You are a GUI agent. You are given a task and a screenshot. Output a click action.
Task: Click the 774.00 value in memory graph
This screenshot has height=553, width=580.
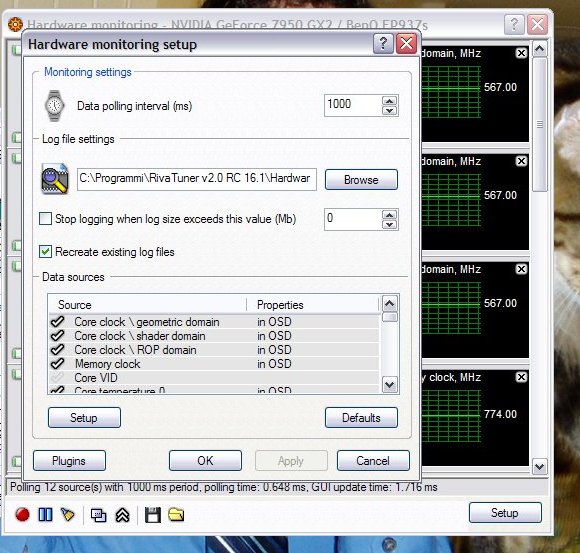point(500,414)
